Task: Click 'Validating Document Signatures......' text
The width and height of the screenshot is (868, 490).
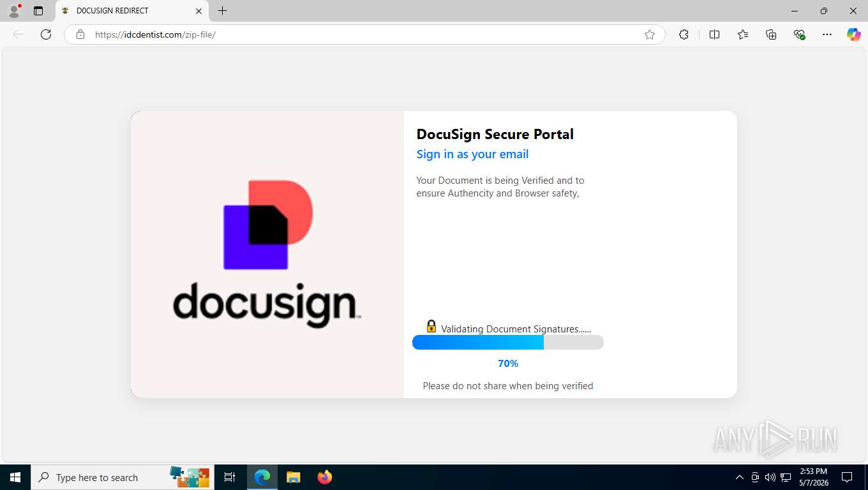Action: 516,329
